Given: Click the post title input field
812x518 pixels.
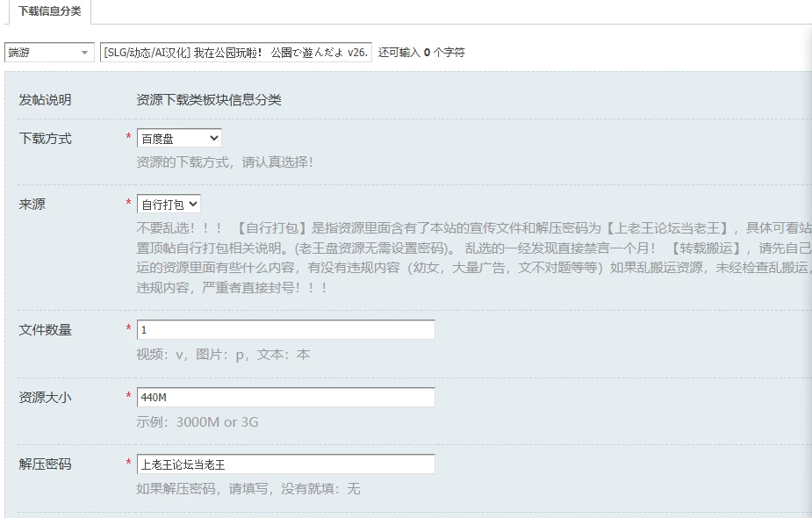Looking at the screenshot, I should click(235, 53).
